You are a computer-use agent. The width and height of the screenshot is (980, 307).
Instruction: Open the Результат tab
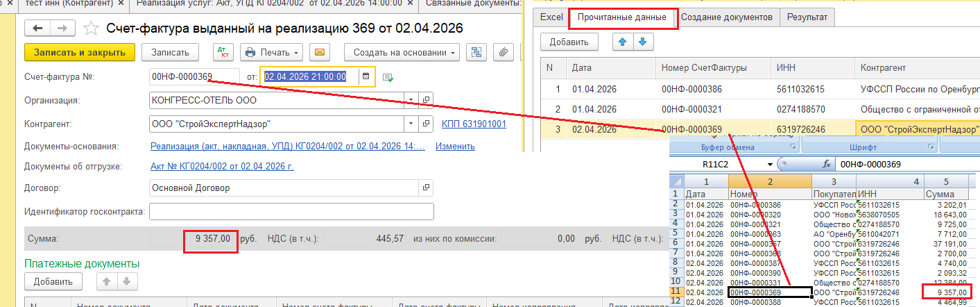807,17
